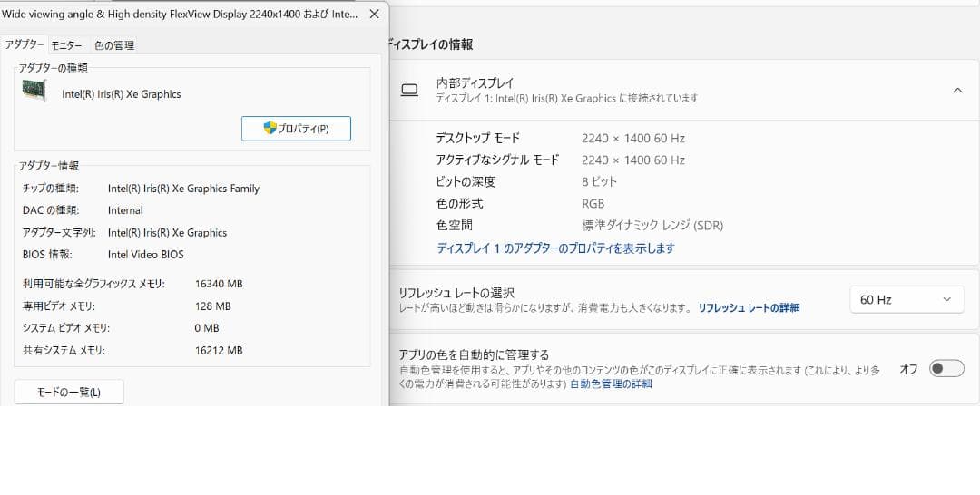Click the チップの種類 label

51,189
